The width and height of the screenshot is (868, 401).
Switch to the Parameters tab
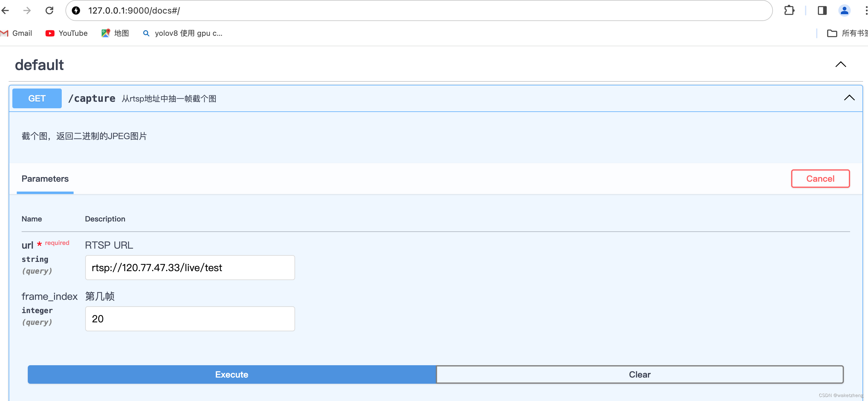[x=45, y=179]
